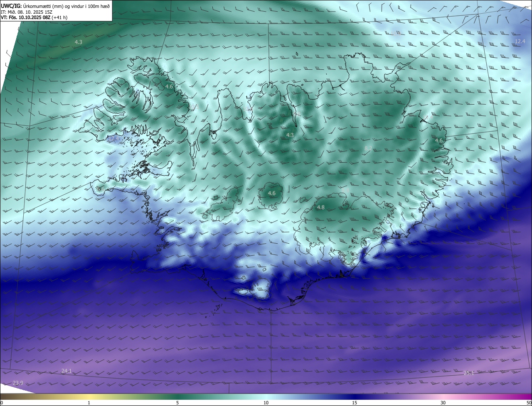Viewport: 532px width, 406px height.
Task: Click the color scale tick label 1
Action: coord(89,403)
